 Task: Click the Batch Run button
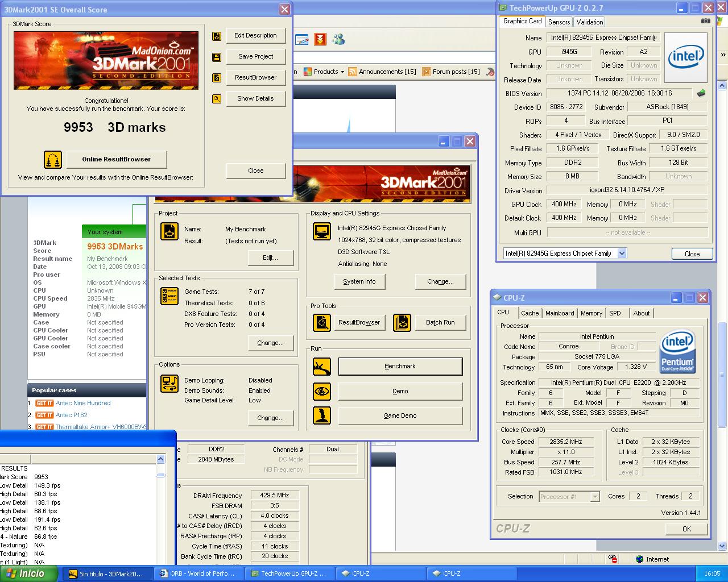[441, 322]
